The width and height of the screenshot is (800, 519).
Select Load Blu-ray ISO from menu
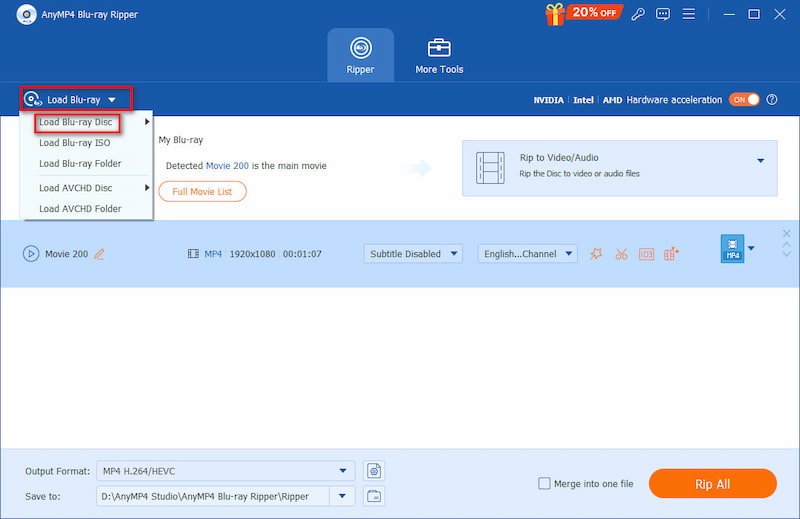[x=77, y=143]
